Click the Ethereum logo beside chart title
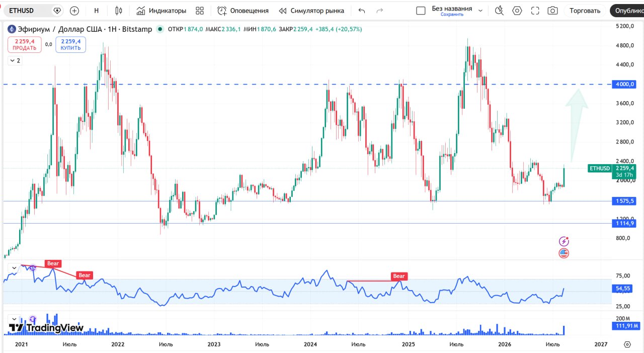The image size is (644, 353). pos(12,29)
